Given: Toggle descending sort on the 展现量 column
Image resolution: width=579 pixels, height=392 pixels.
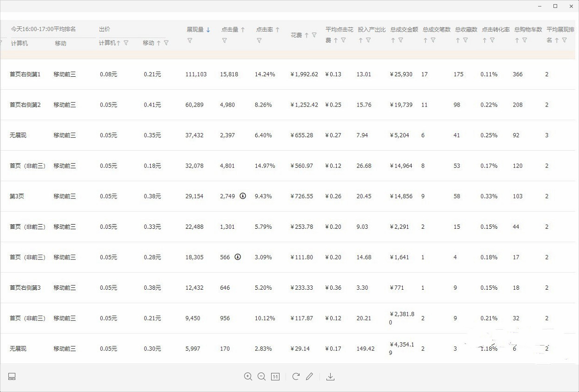Looking at the screenshot, I should 207,29.
